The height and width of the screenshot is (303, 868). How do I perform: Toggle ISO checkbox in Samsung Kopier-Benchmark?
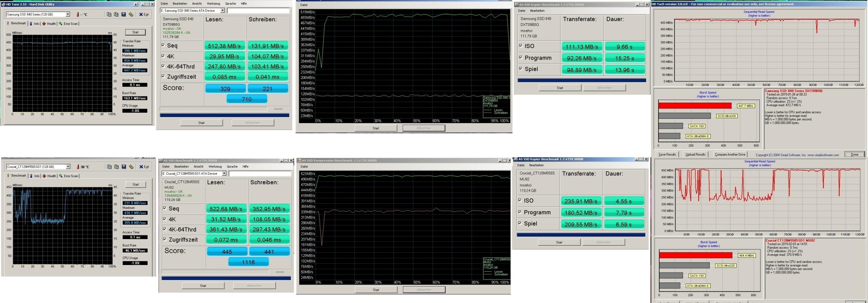coord(521,46)
